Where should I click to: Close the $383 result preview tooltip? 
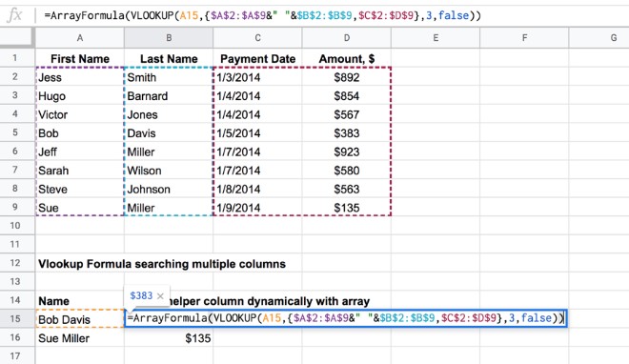click(160, 296)
